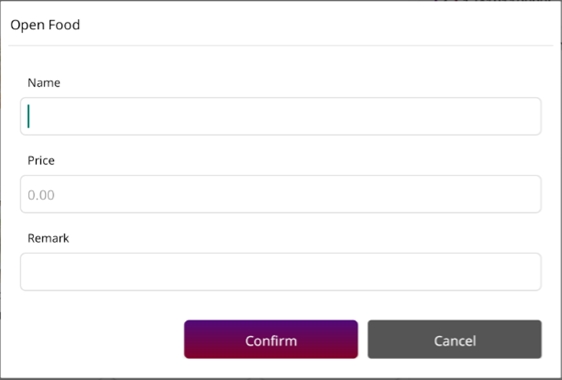Activate the first text field for item name
562x380 pixels.
click(x=281, y=116)
